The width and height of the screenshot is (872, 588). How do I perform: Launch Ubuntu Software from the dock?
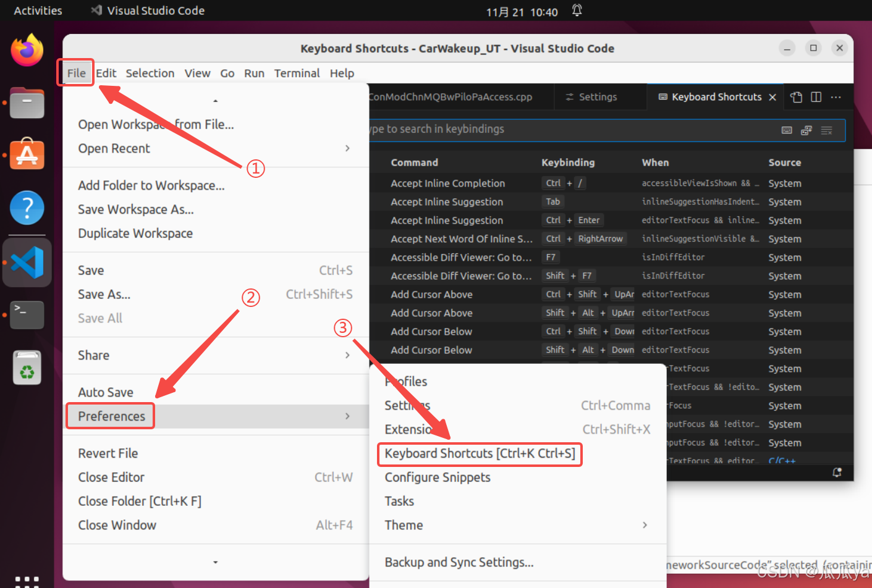[27, 154]
